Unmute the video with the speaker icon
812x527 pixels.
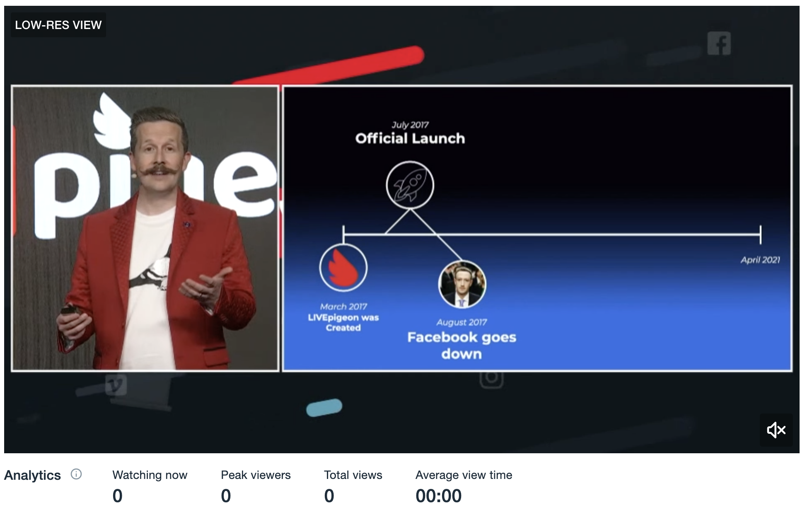pyautogui.click(x=776, y=430)
